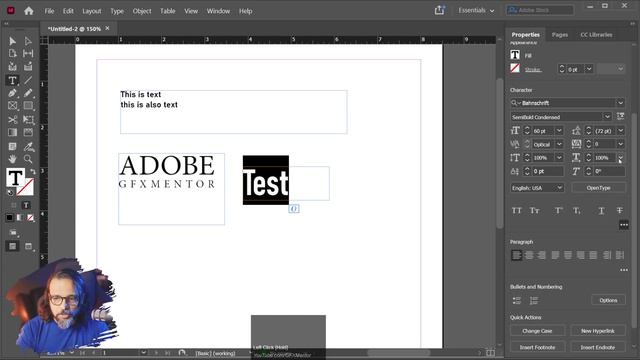Open the Bahnschrift font family dropdown
The height and width of the screenshot is (360, 640).
(620, 103)
